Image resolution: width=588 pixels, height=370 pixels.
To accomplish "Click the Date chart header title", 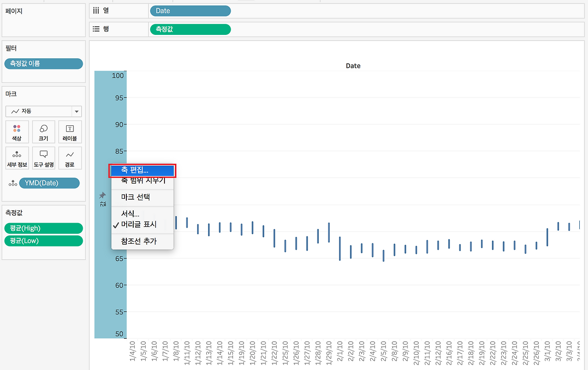I will click(x=353, y=66).
